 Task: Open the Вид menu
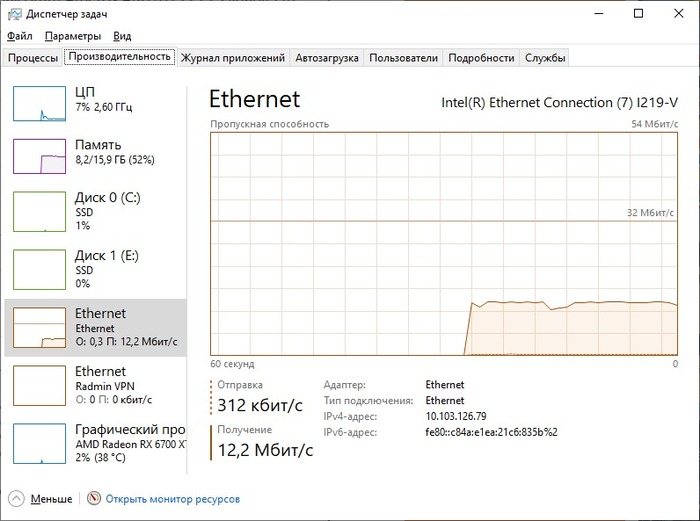click(x=123, y=36)
